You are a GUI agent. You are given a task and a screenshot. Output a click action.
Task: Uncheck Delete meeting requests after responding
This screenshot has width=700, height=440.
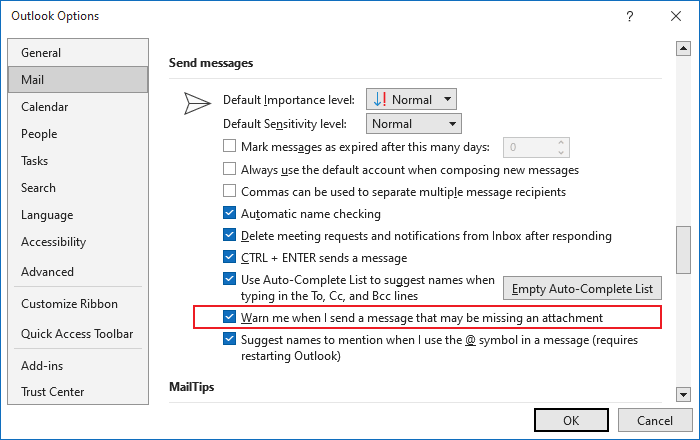[x=229, y=235]
